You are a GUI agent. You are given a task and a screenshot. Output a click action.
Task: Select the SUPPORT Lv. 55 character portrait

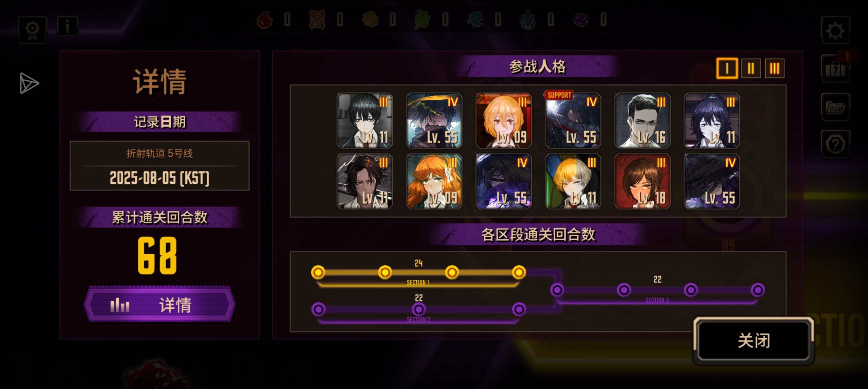573,120
